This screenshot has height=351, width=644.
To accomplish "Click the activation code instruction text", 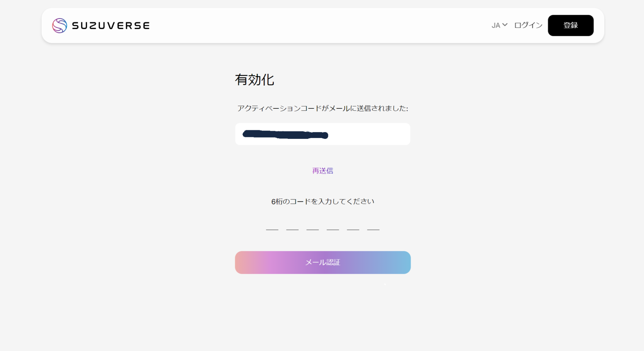I will pos(322,108).
